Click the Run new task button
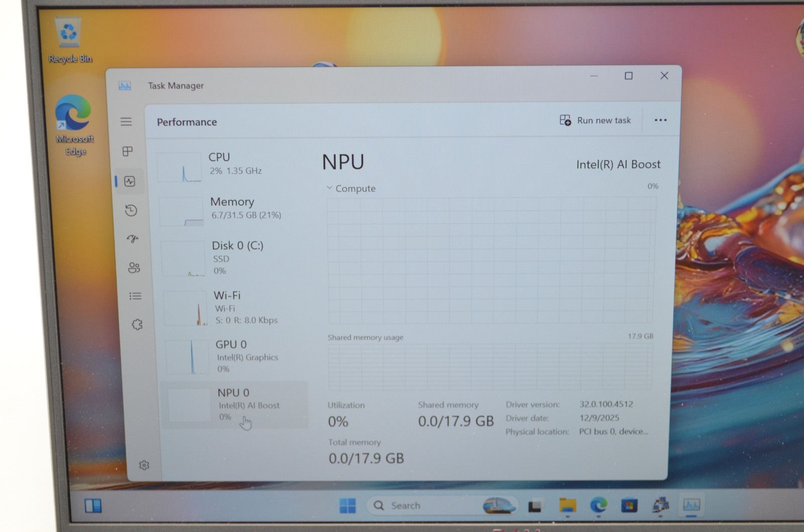 [x=595, y=120]
